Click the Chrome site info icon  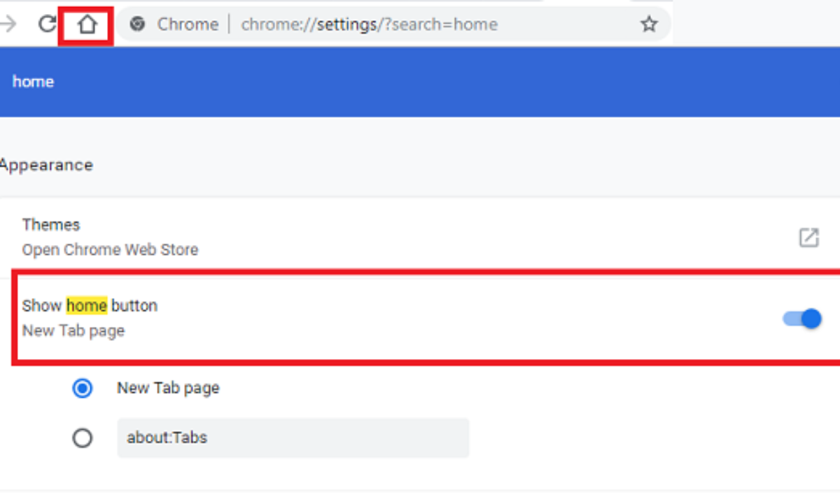click(x=138, y=24)
